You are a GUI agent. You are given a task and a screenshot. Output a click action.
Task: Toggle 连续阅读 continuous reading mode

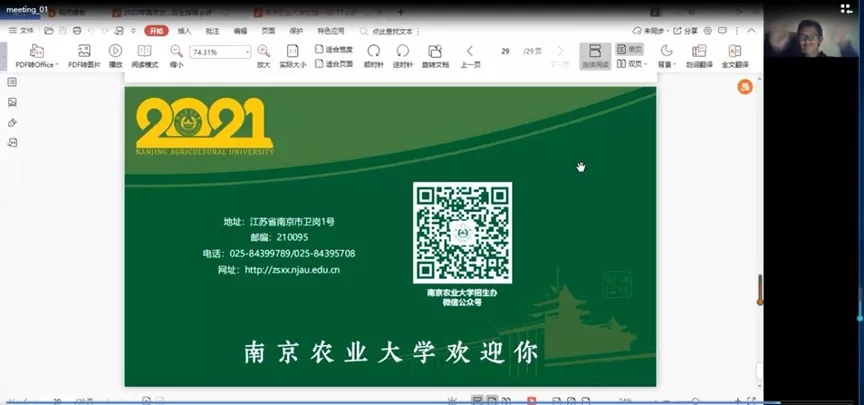pyautogui.click(x=595, y=51)
